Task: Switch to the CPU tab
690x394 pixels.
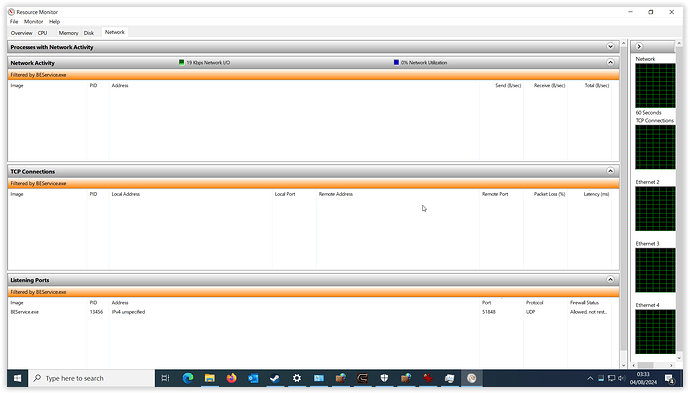Action: [x=42, y=33]
